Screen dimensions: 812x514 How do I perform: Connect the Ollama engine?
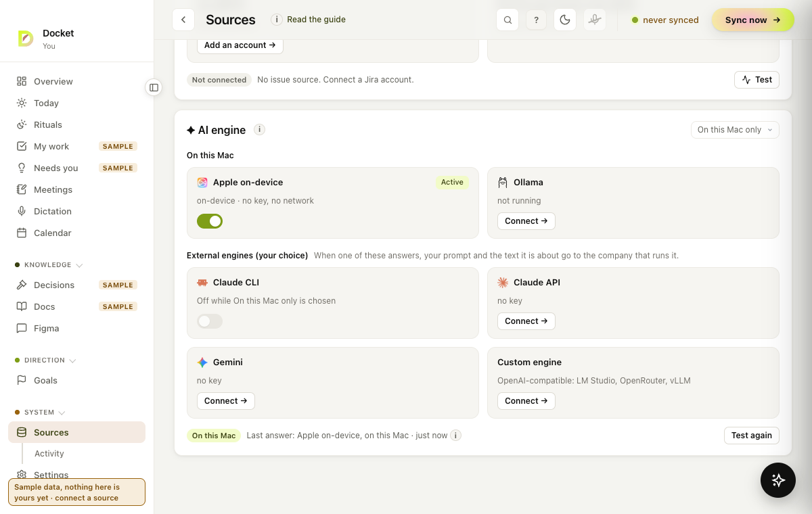[526, 221]
